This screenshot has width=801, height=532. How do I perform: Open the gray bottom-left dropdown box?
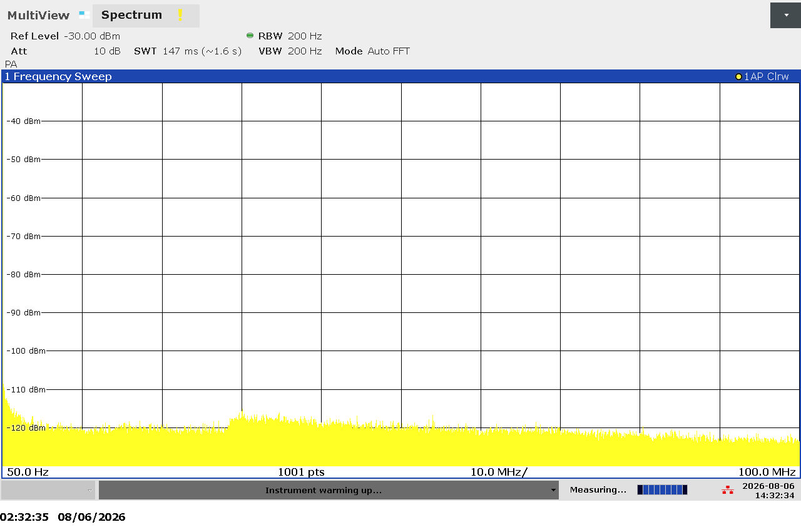click(x=48, y=490)
